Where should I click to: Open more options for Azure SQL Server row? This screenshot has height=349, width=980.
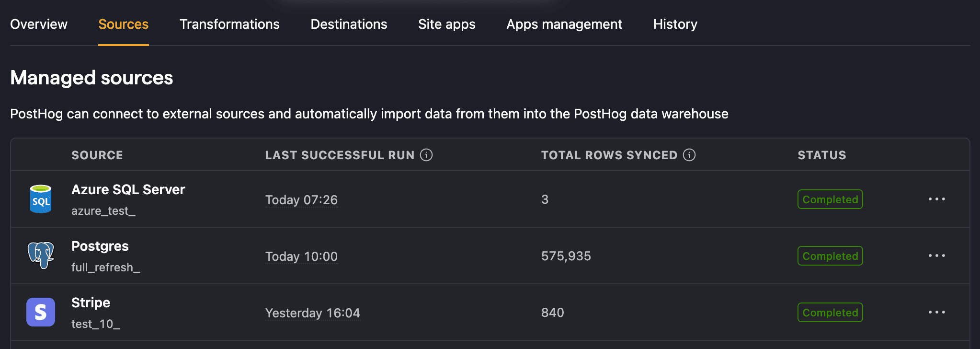pyautogui.click(x=937, y=199)
